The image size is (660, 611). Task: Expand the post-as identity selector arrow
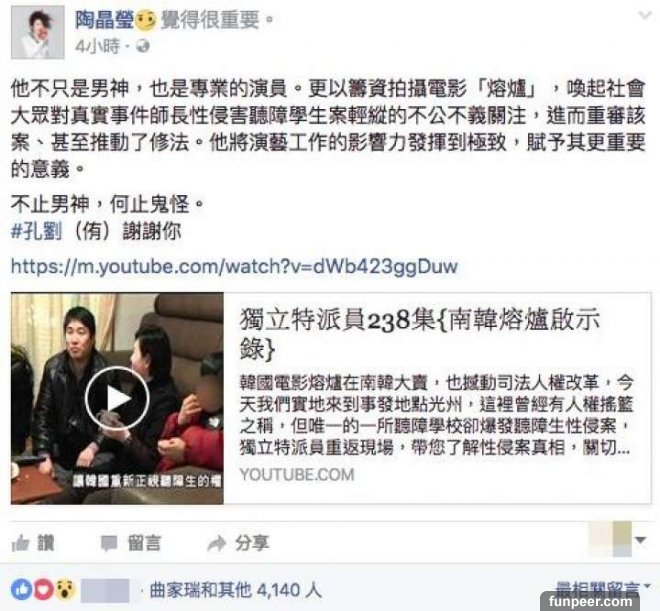click(641, 540)
